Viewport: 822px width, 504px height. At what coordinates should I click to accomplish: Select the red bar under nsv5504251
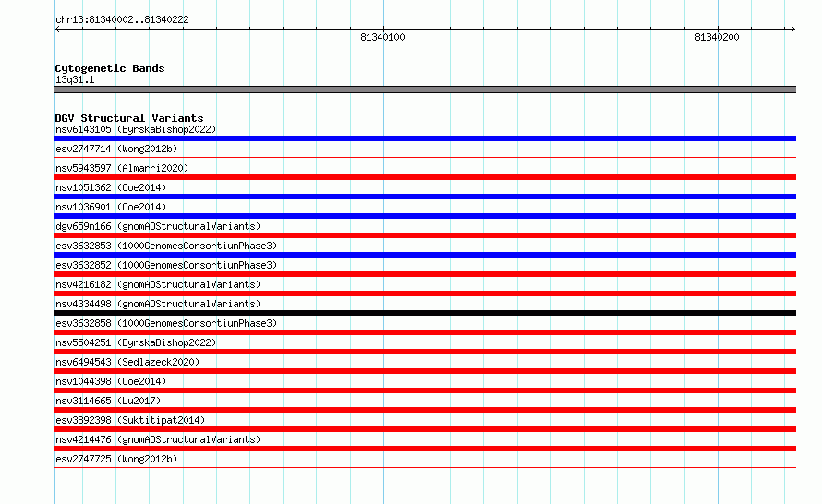425,352
